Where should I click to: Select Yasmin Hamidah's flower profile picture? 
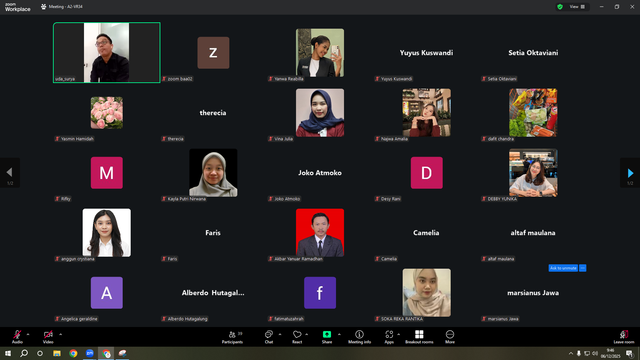[107, 113]
